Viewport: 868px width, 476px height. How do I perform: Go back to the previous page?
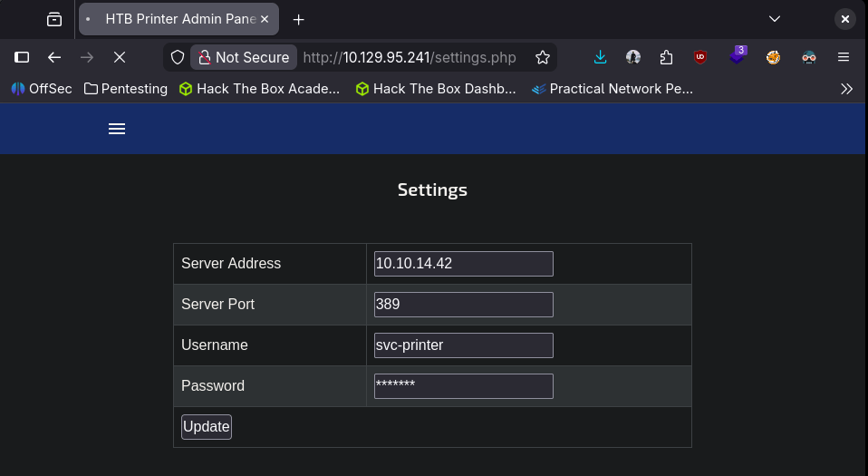[54, 57]
